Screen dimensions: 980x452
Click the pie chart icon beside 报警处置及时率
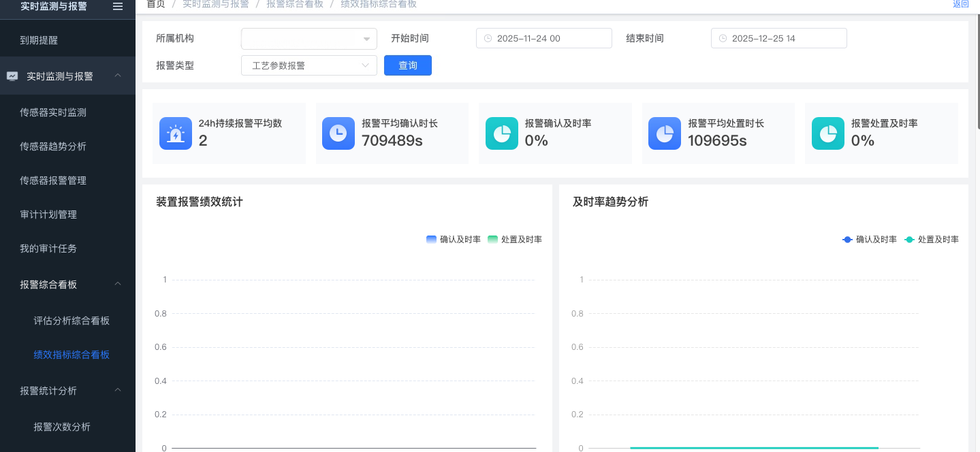(x=828, y=133)
